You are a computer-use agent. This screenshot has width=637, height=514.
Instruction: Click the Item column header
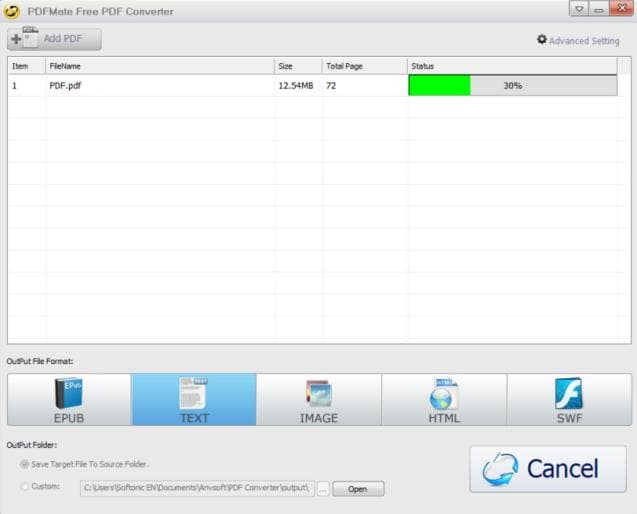coord(27,66)
